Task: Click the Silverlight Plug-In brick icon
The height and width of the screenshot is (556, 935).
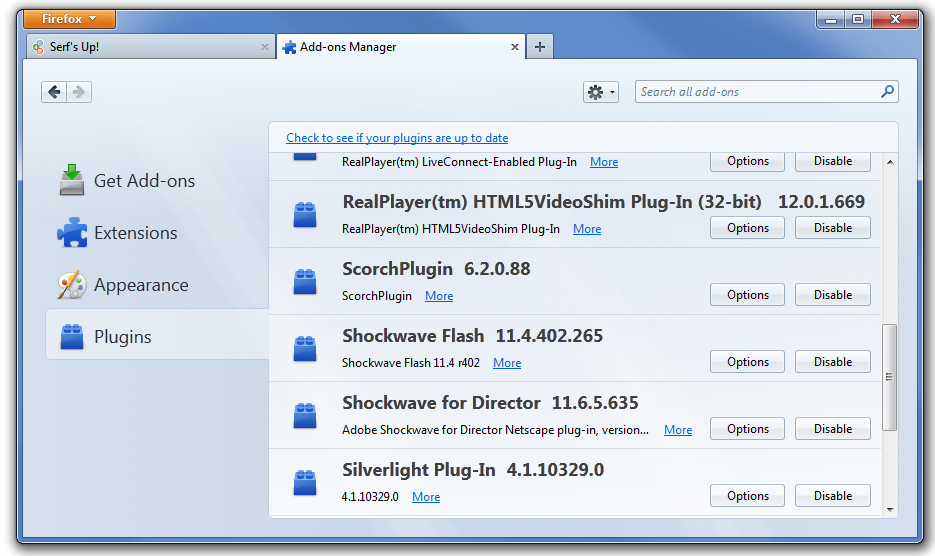Action: (x=305, y=482)
